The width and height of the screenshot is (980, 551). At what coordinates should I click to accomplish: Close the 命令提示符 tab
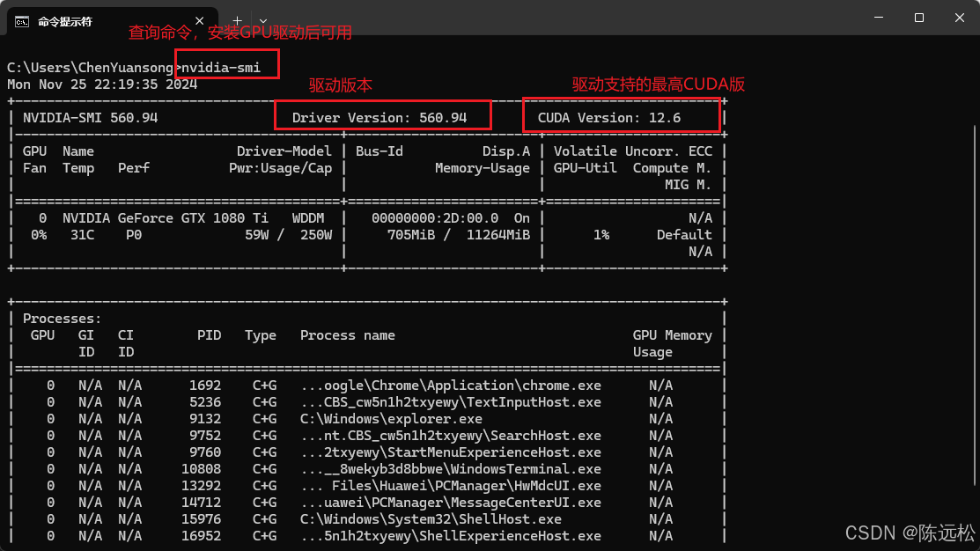[199, 20]
